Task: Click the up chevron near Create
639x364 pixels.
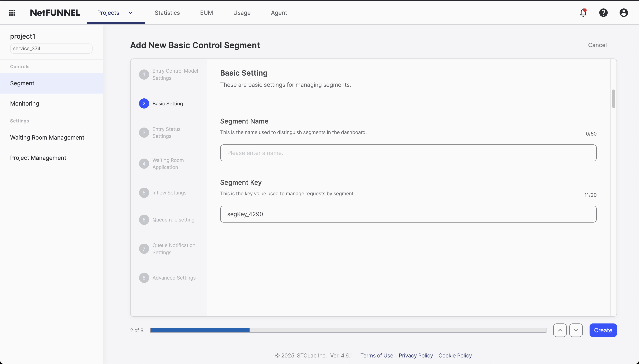Action: tap(560, 330)
